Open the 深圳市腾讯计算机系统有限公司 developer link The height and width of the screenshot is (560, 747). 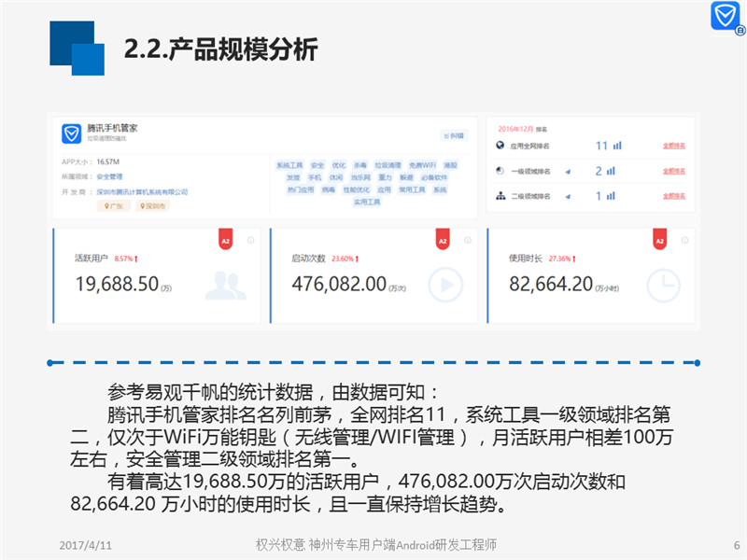[x=142, y=192]
